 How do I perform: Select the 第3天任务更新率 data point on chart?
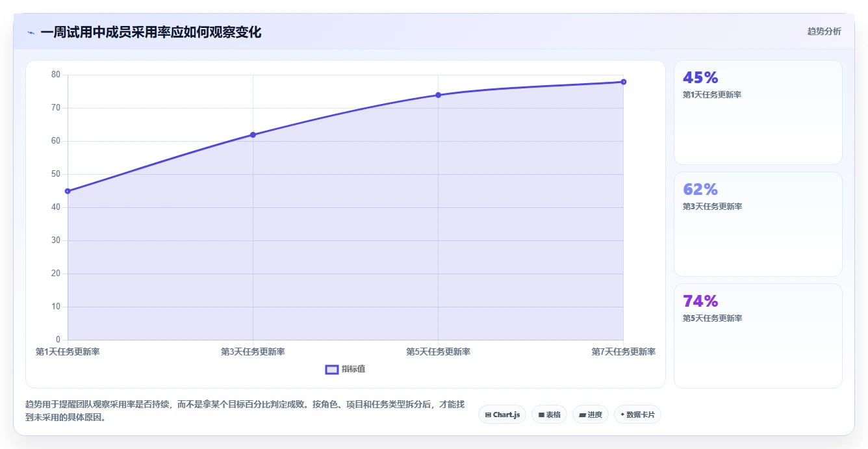(253, 135)
